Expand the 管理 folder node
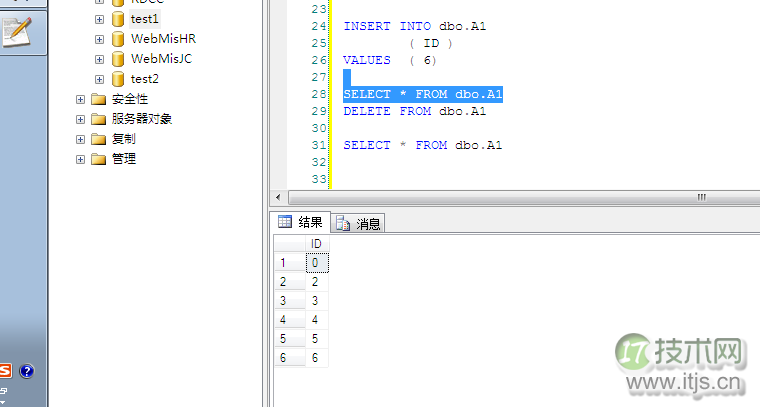The image size is (760, 407). [80, 159]
